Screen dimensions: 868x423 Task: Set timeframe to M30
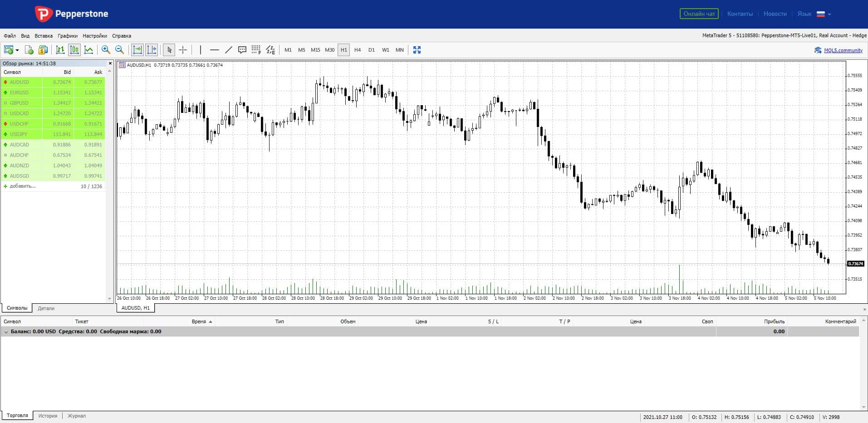(330, 50)
